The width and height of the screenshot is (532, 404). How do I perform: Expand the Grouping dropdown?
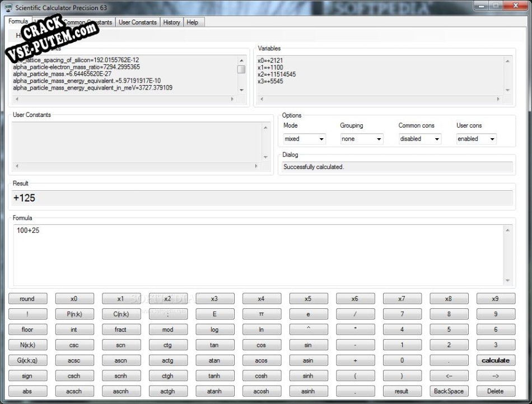[x=361, y=139]
